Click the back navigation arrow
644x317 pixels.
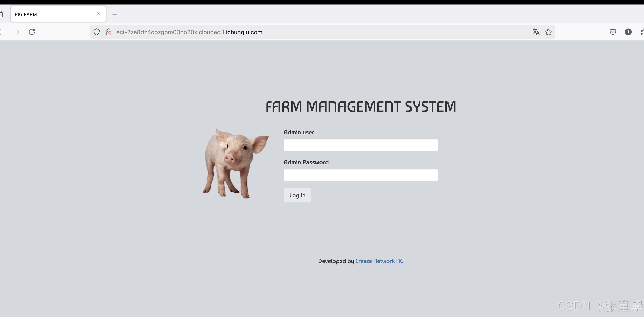(2, 32)
